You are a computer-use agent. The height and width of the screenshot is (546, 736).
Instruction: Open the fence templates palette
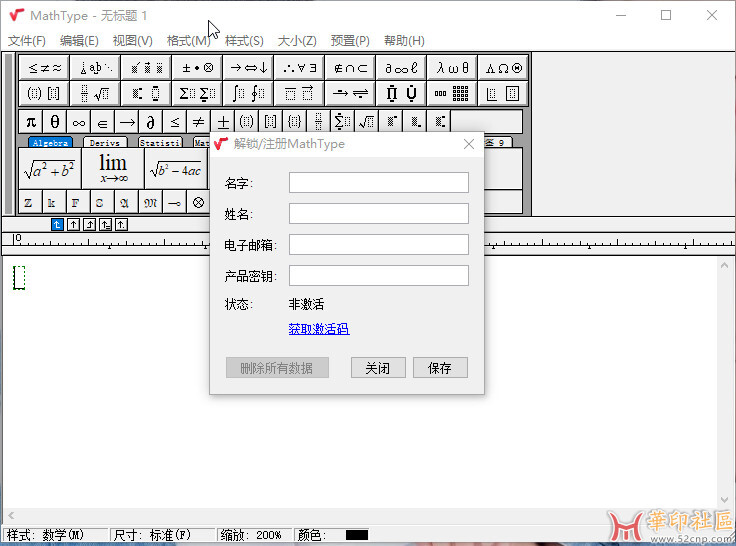pyautogui.click(x=45, y=93)
